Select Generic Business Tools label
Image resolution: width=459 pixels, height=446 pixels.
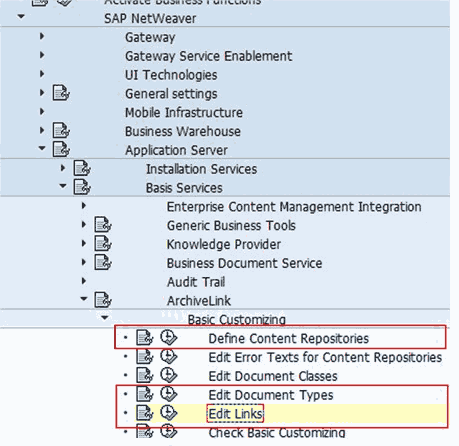click(x=231, y=226)
